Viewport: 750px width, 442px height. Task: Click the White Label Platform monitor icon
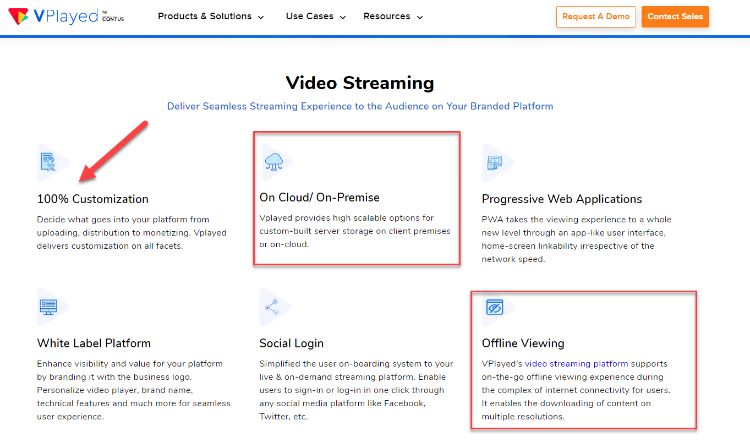(48, 307)
